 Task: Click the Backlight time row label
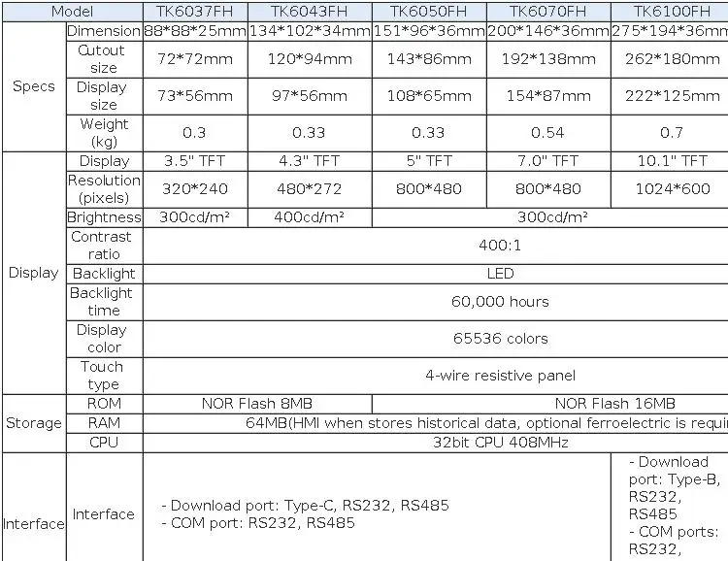101,302
